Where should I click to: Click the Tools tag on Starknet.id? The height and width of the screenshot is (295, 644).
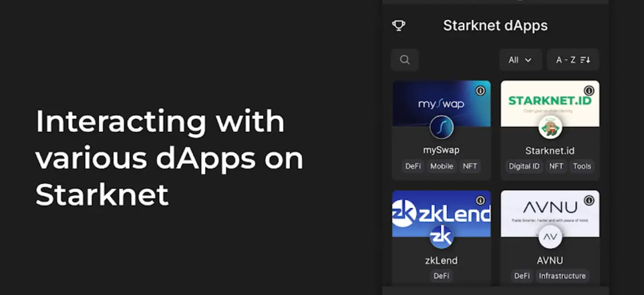click(x=582, y=166)
